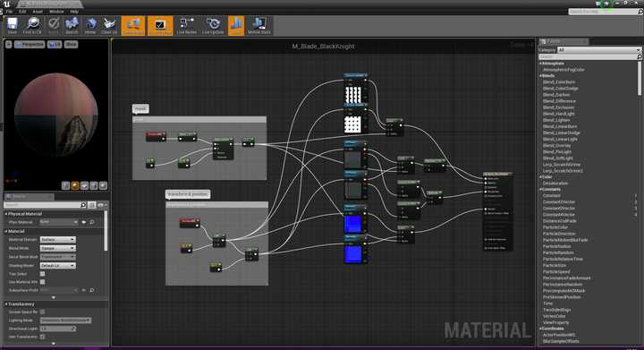Expand advanced arrow below Material section
Screen dimensions: 644x350
(x=54, y=297)
